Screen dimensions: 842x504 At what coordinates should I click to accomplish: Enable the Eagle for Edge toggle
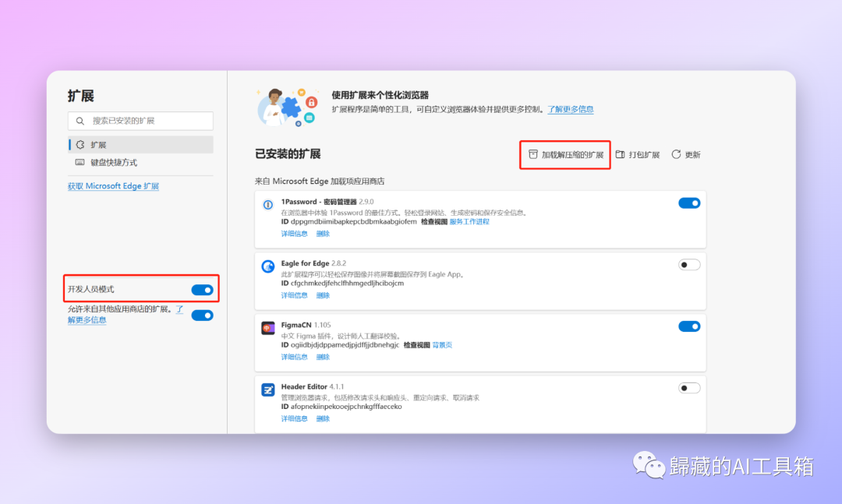point(689,265)
